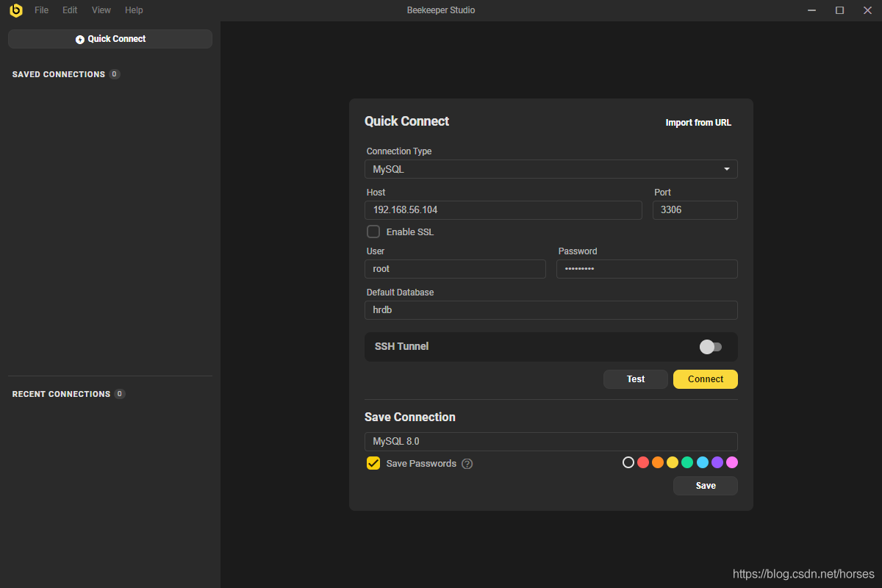Click the Default Database field
The width and height of the screenshot is (882, 588).
[x=551, y=310]
